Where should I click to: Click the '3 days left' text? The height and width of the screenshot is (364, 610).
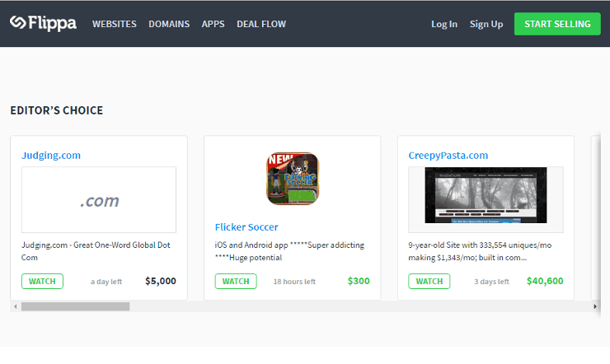pos(491,282)
